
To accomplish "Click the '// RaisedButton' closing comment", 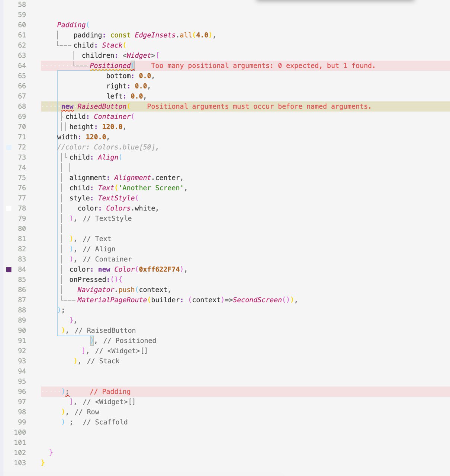I will (x=105, y=331).
